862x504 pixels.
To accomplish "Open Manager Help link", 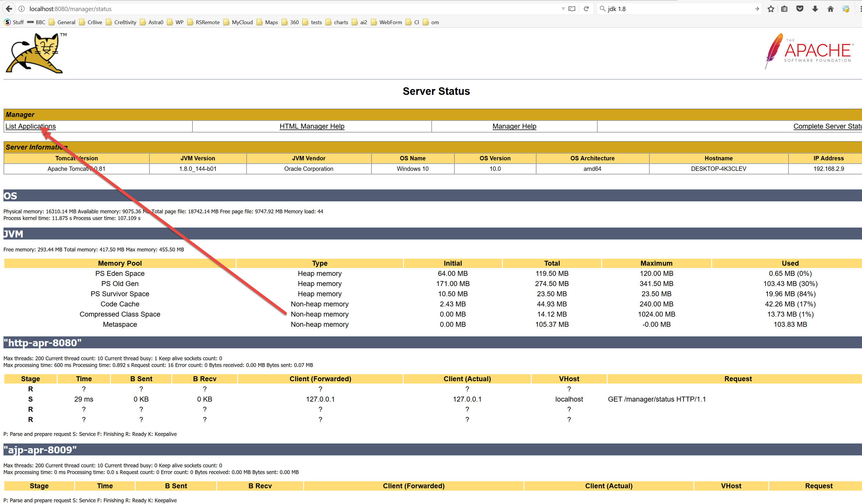I will 514,126.
